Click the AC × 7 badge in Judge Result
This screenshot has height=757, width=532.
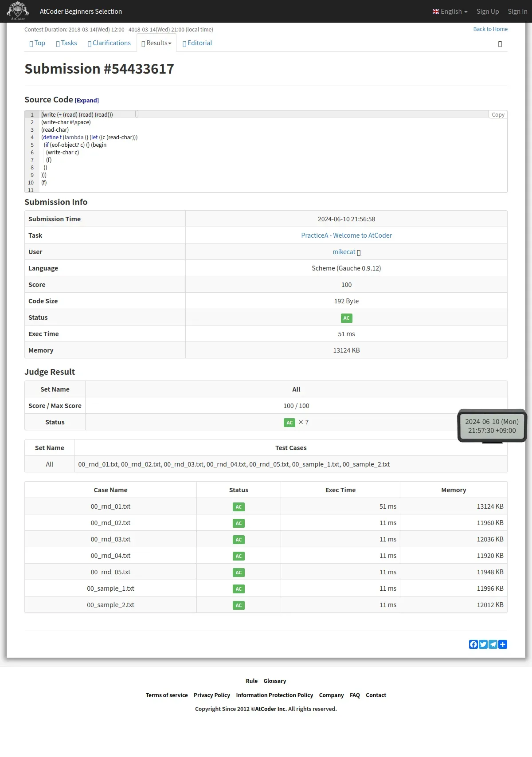[289, 423]
